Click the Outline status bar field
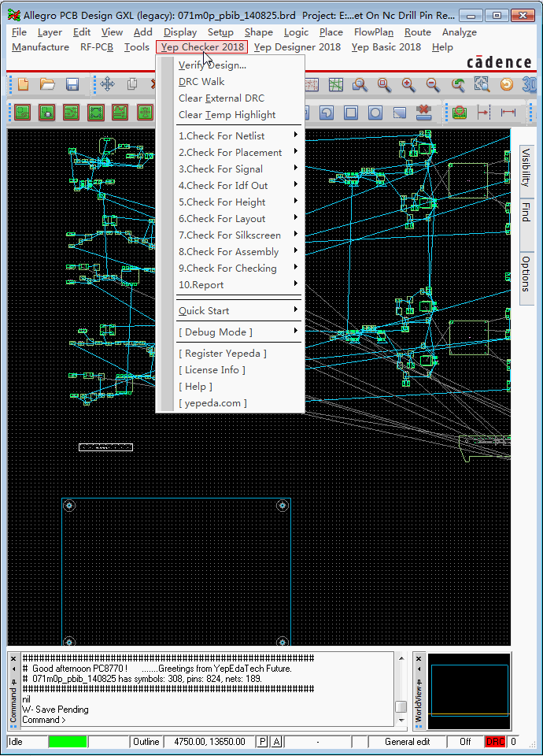The height and width of the screenshot is (756, 543). (146, 742)
